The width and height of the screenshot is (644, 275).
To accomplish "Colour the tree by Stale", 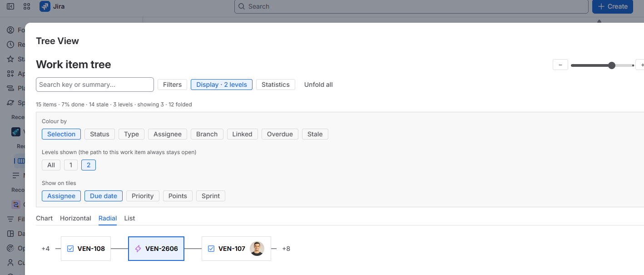I will click(x=315, y=134).
